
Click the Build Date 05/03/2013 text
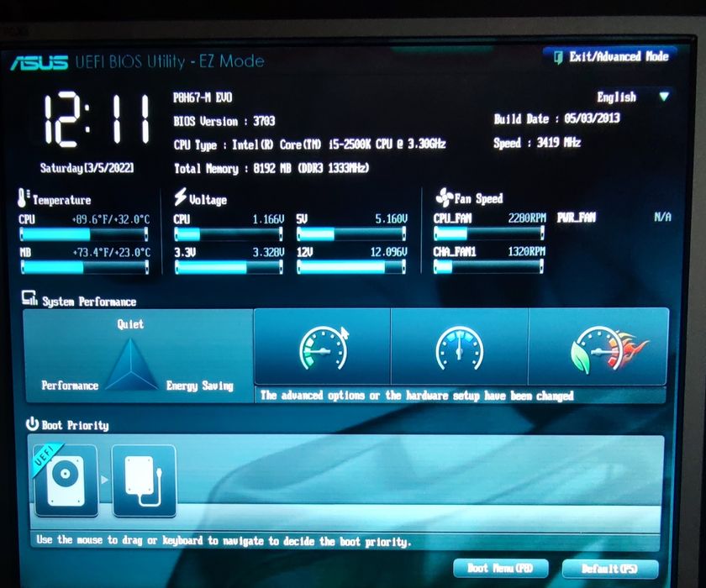click(x=557, y=118)
